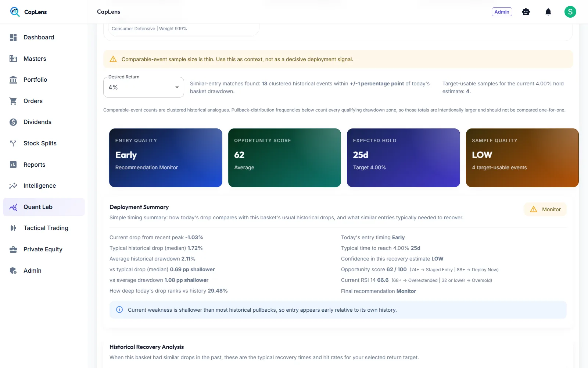Click the Monitor status badge

(545, 209)
